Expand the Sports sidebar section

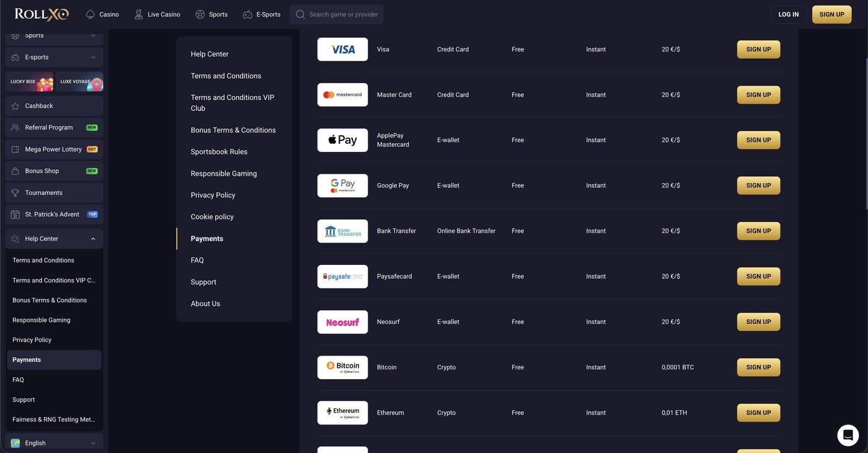[x=55, y=36]
